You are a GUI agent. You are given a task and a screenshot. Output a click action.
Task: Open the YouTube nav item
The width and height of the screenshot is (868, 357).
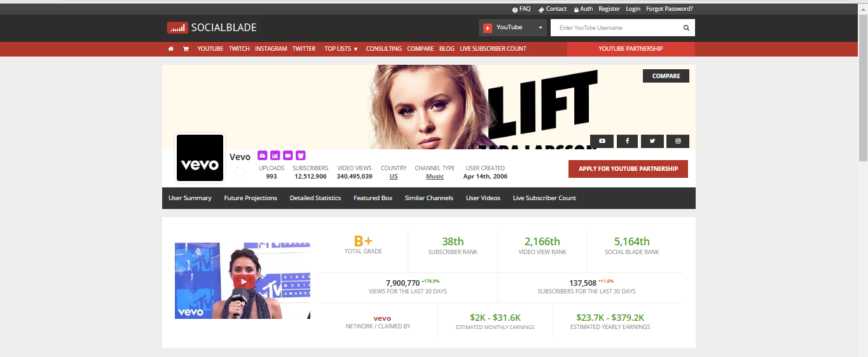click(210, 49)
